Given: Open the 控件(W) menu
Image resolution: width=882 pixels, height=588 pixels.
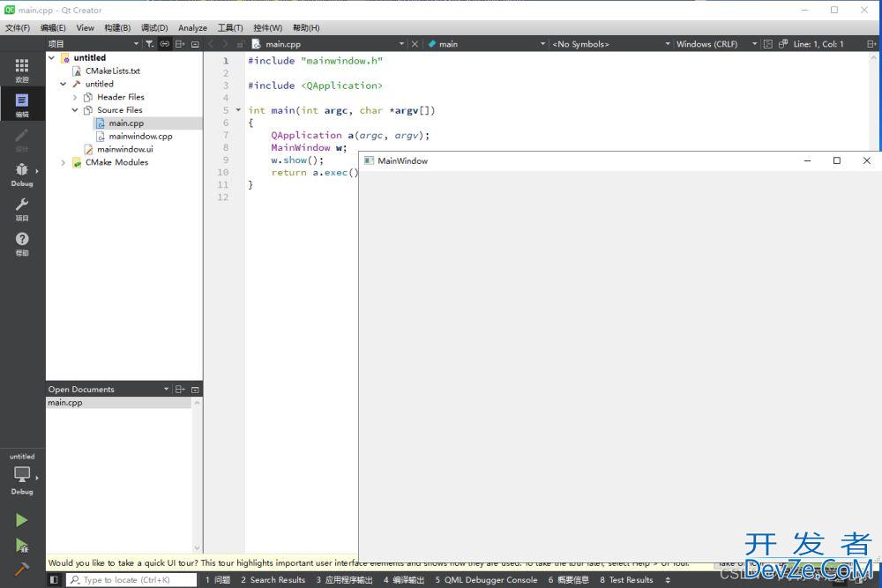Looking at the screenshot, I should coord(268,27).
